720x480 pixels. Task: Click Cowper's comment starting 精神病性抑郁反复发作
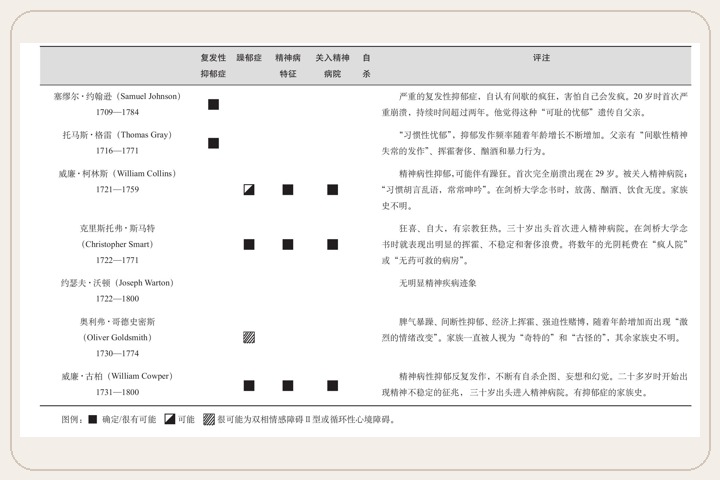[534, 384]
